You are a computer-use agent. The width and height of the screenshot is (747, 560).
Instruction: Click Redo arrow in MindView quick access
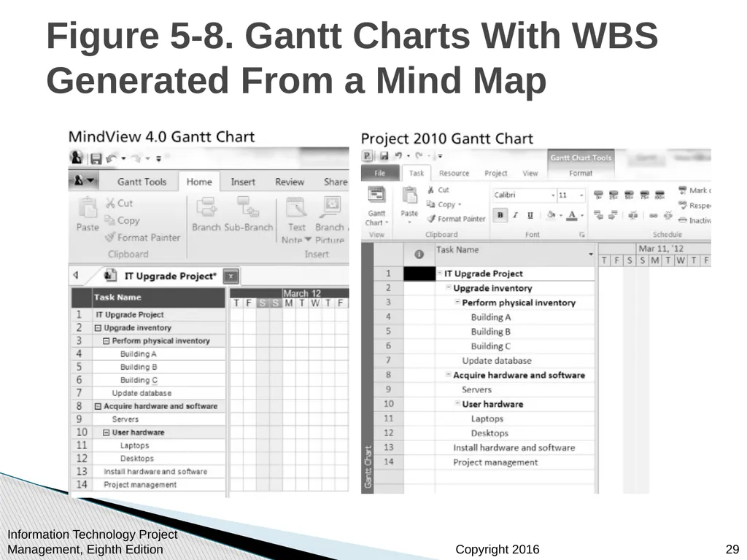(x=136, y=158)
